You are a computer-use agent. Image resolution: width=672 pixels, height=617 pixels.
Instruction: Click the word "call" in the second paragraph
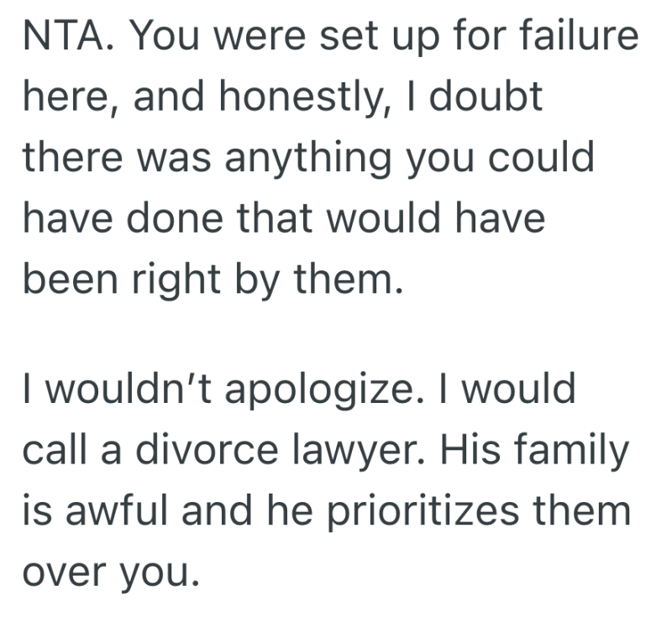[x=54, y=450]
